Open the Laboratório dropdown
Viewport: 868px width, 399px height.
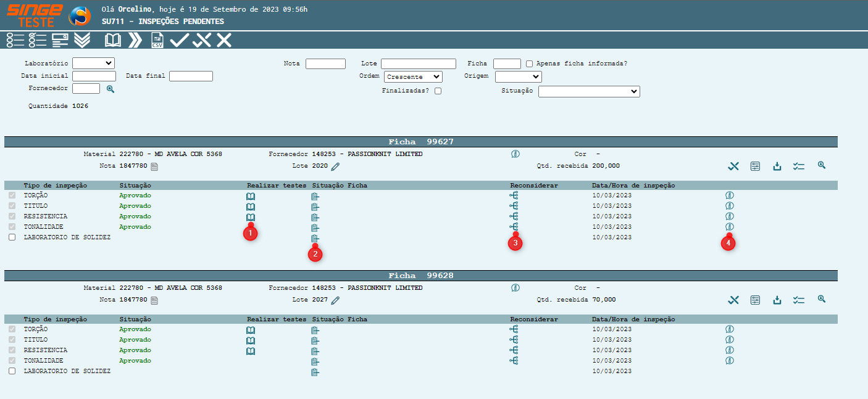pyautogui.click(x=93, y=63)
